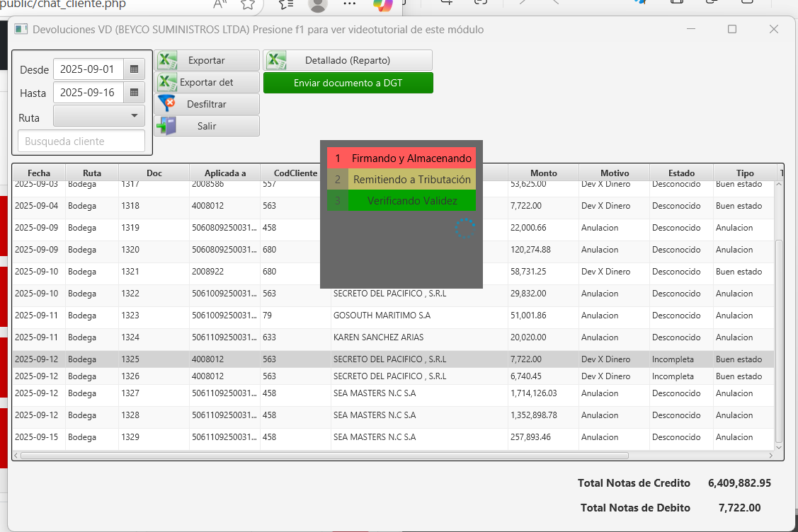Click the funnel icon to Desfiltrar
Image resolution: width=798 pixels, height=532 pixels.
coord(166,104)
